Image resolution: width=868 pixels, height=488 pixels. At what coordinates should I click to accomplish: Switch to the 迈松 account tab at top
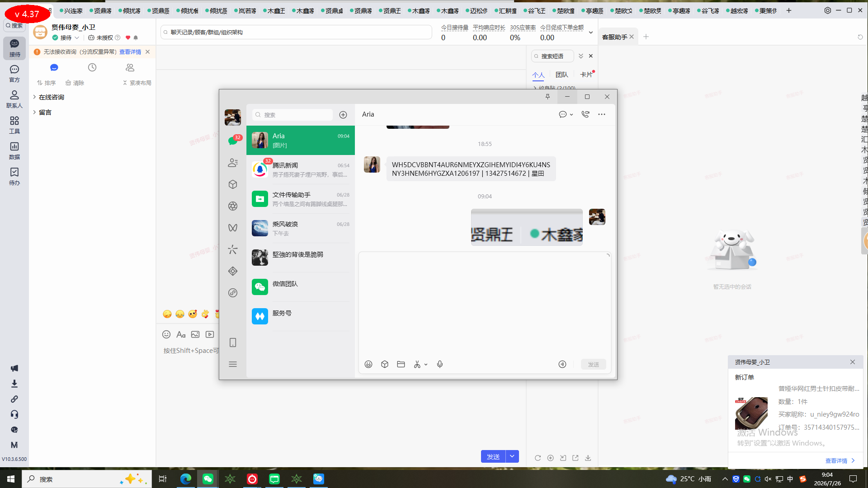(x=476, y=10)
